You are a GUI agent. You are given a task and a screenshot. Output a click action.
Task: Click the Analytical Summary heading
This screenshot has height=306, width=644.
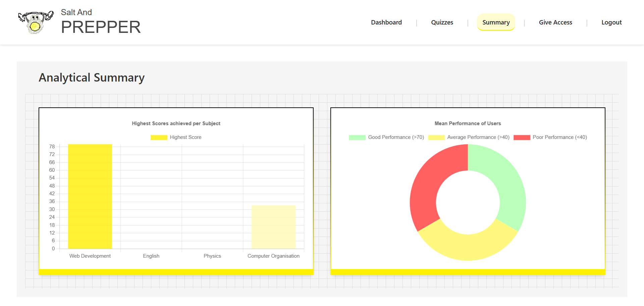[92, 78]
